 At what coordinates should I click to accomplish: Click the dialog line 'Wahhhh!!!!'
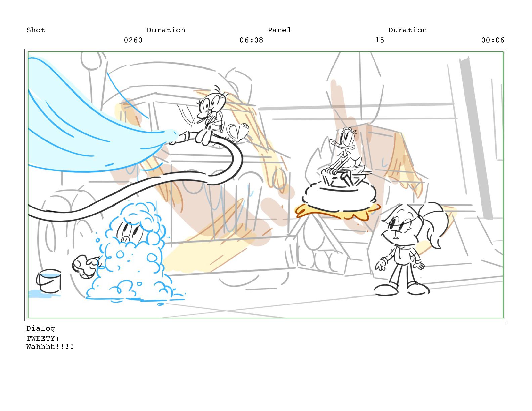50,347
